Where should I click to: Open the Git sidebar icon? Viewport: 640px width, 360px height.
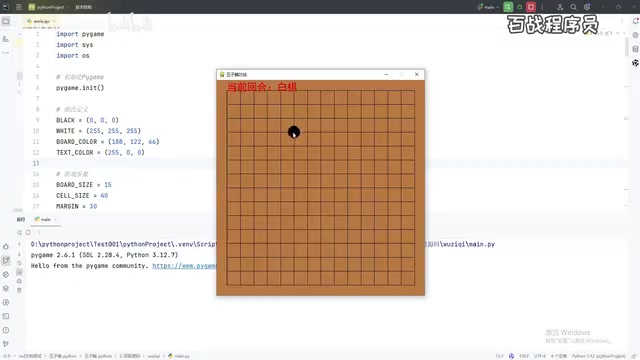(x=6, y=344)
